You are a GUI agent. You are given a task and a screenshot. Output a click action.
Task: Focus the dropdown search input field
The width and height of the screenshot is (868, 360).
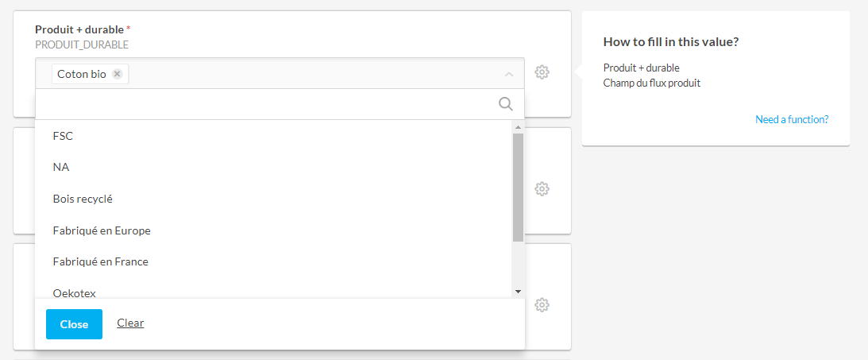coord(266,104)
